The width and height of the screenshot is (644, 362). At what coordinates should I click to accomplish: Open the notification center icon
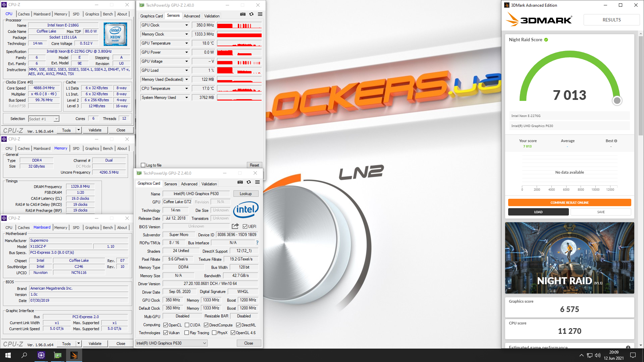click(x=633, y=355)
